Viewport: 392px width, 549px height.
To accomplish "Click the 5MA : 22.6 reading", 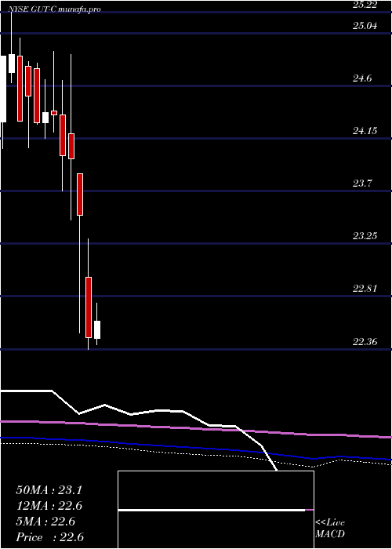I will [x=45, y=522].
